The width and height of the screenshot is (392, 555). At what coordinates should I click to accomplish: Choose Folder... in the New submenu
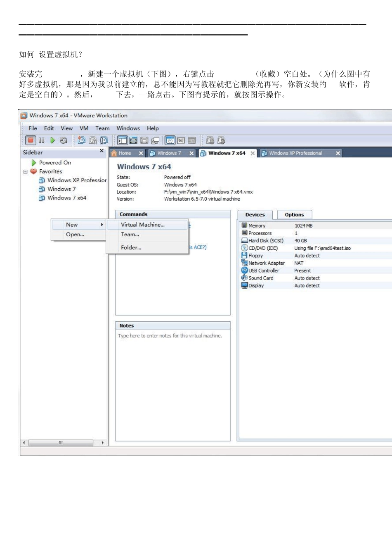(x=147, y=247)
